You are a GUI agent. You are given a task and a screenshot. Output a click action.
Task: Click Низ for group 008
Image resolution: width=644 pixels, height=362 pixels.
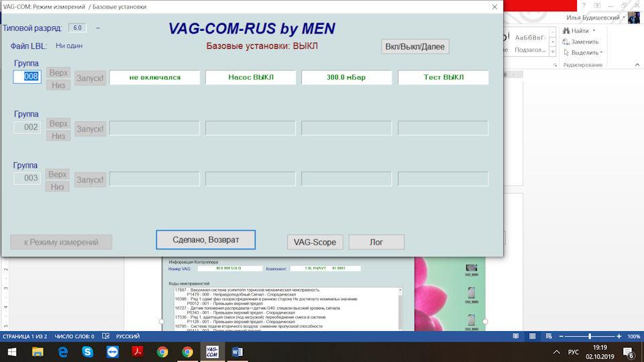[58, 85]
